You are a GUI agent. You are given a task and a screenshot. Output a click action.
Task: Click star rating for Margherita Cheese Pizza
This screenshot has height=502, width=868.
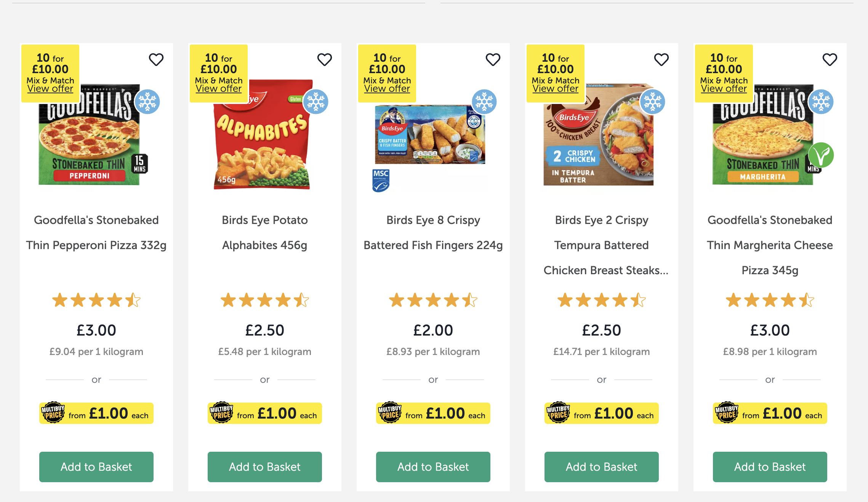point(770,300)
